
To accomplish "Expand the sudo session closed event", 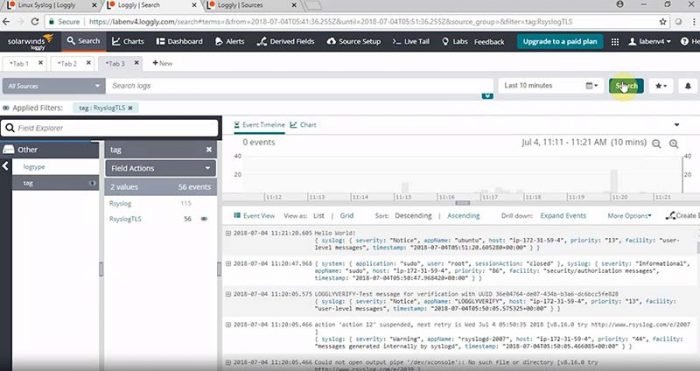I will tap(228, 263).
